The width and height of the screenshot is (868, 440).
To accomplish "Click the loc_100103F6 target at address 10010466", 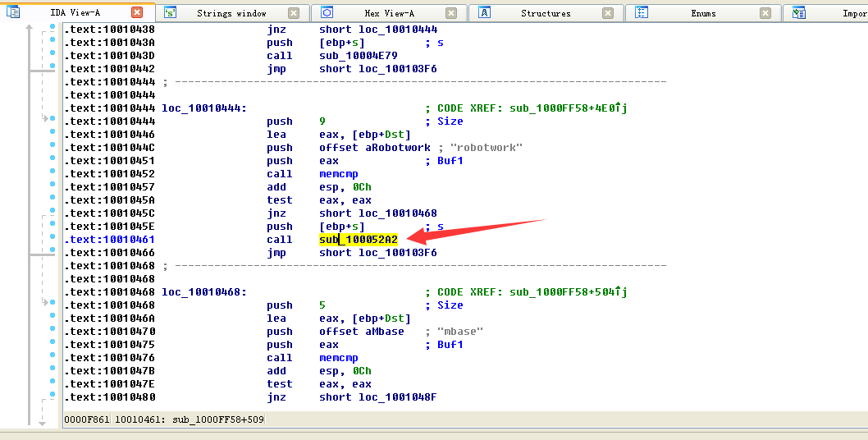I will point(397,253).
